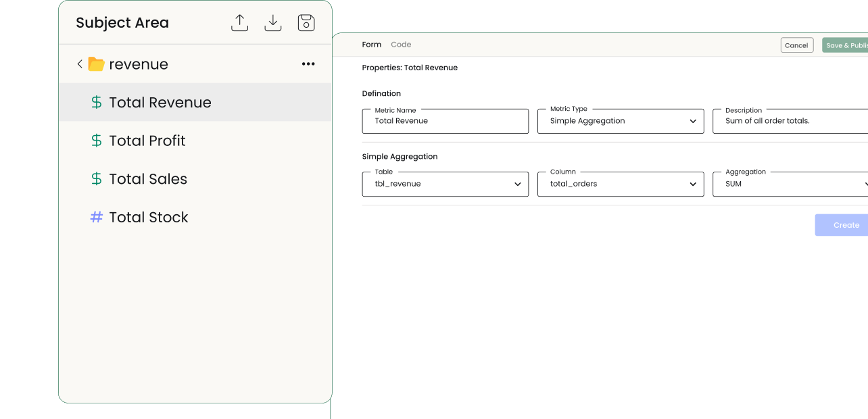868x419 pixels.
Task: Click the yellow revenue folder icon
Action: [96, 64]
